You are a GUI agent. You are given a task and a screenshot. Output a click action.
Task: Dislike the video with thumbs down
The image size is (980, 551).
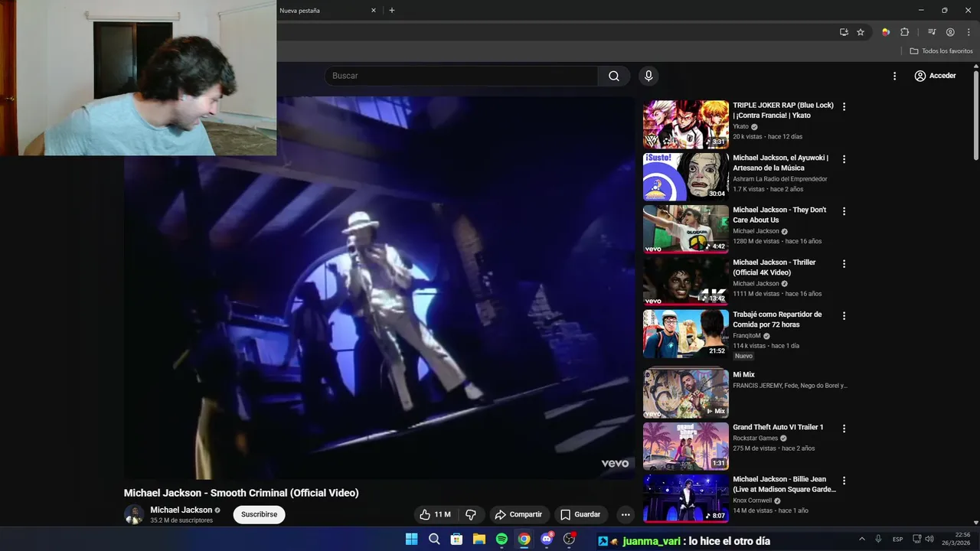[x=471, y=514]
